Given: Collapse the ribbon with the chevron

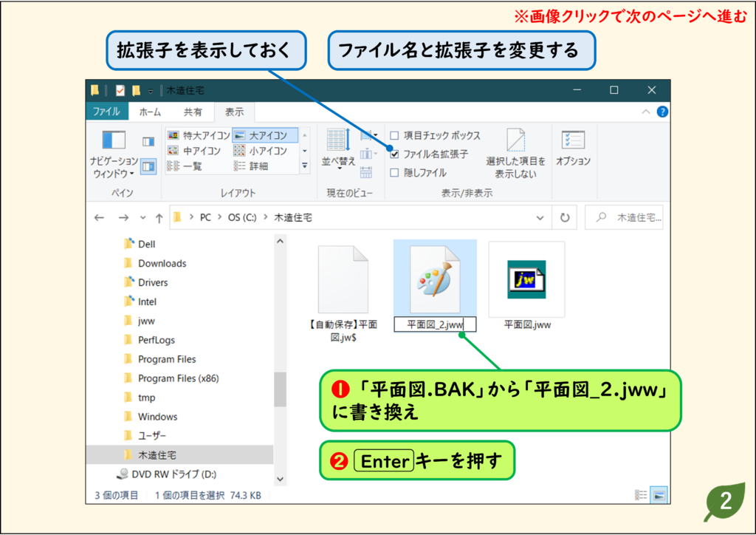Looking at the screenshot, I should (x=646, y=112).
